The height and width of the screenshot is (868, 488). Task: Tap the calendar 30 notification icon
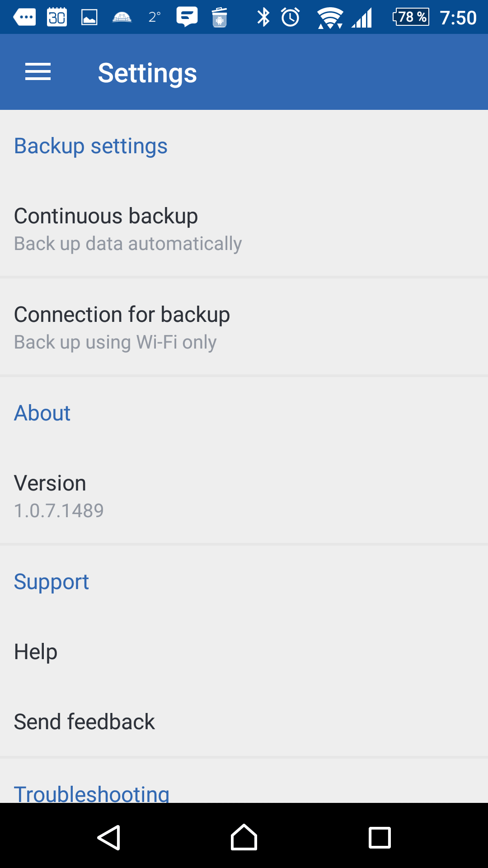coord(57,17)
